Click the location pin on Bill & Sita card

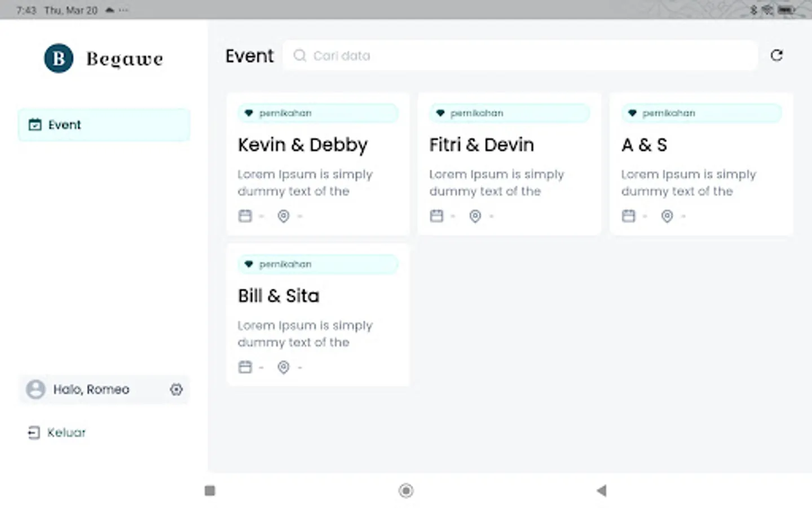coord(283,367)
